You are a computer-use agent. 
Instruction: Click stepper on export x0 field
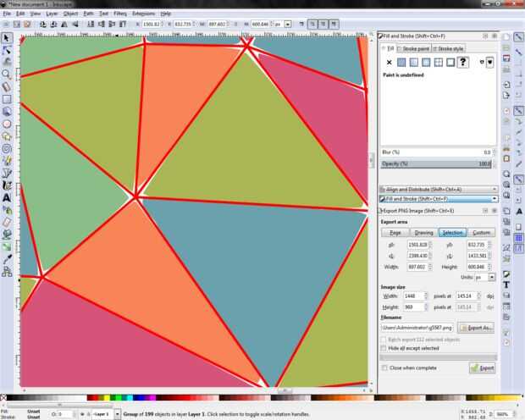coord(430,245)
